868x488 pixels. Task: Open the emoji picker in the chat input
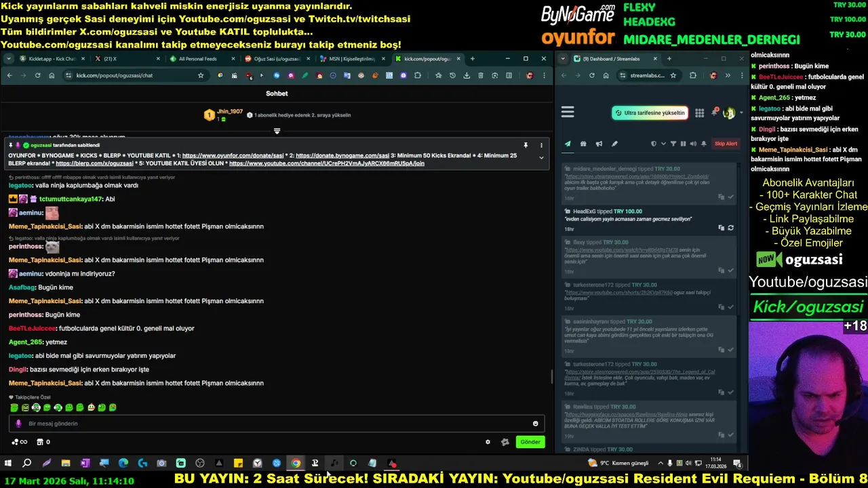[536, 424]
